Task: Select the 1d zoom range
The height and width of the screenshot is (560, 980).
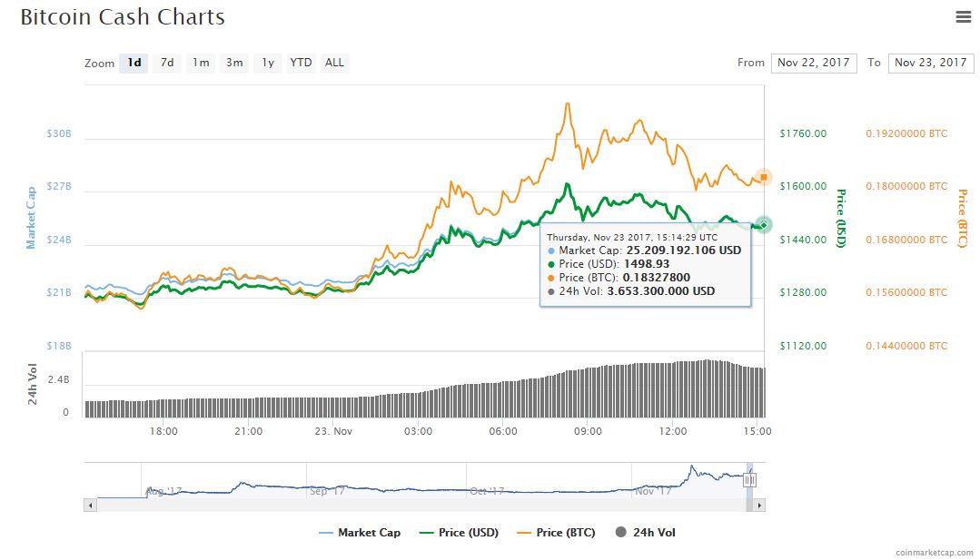Action: [x=134, y=63]
